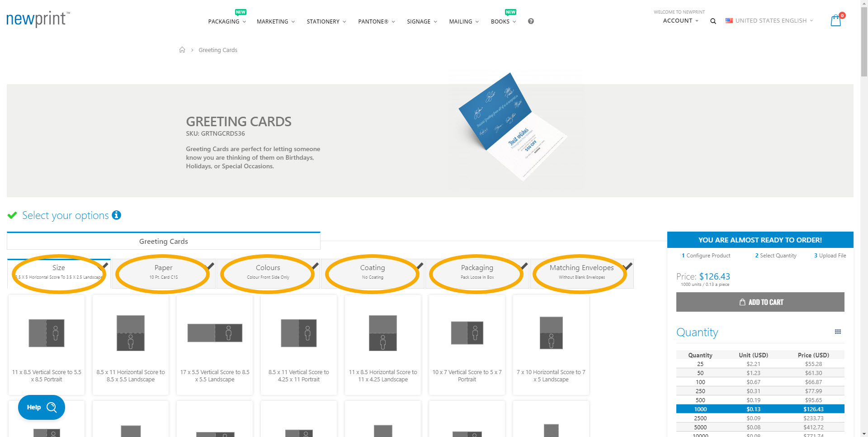Select 11 x 8.5 Horizontal Score Landscape size
The image size is (868, 437).
(383, 345)
